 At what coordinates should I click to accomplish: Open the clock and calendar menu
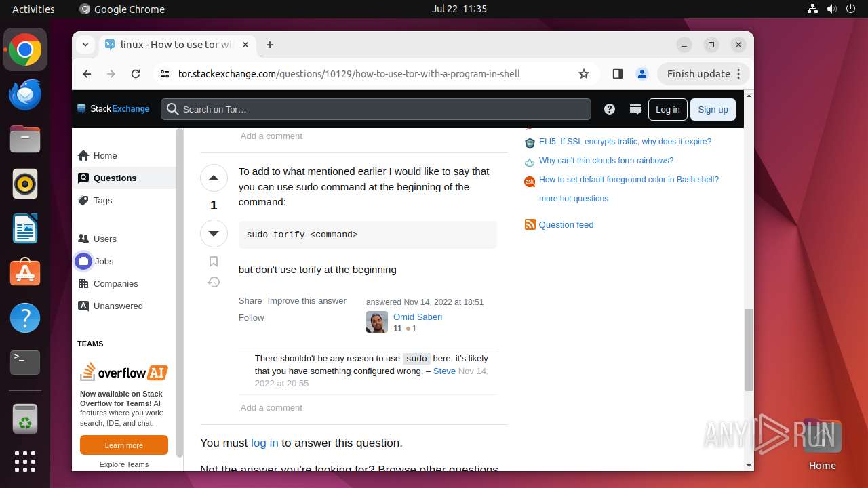[459, 9]
